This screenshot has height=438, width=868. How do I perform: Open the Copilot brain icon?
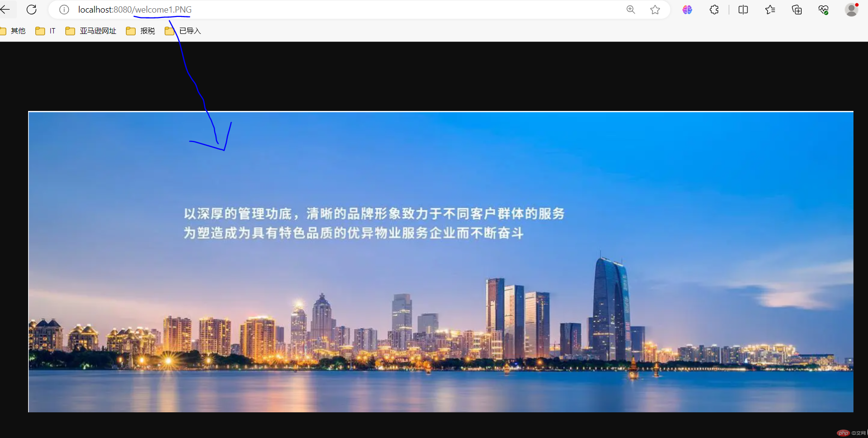coord(687,10)
